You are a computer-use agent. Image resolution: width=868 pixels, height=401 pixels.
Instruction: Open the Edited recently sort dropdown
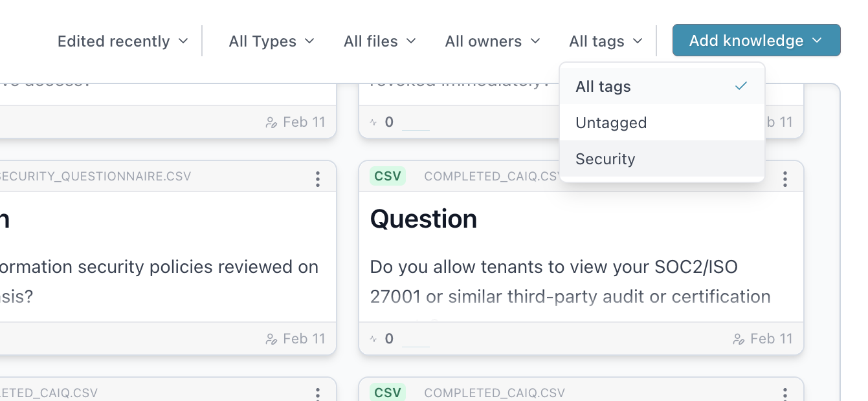122,41
